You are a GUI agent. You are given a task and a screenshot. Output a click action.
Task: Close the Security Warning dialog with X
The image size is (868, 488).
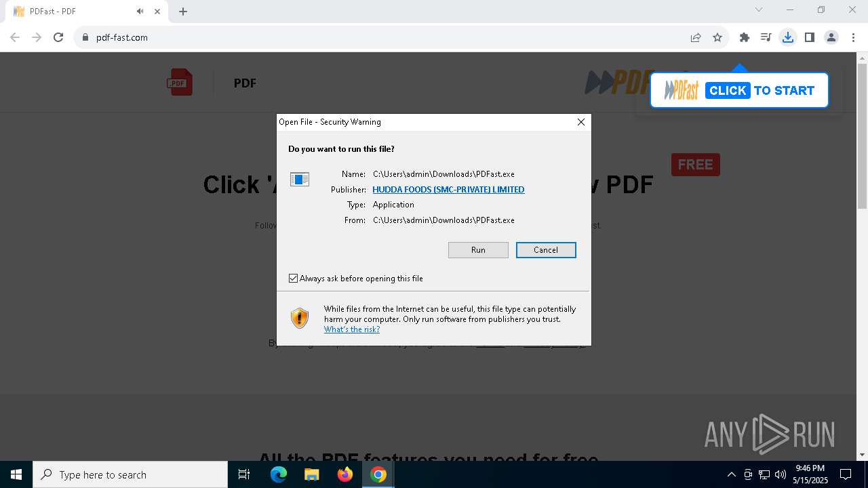click(x=580, y=122)
